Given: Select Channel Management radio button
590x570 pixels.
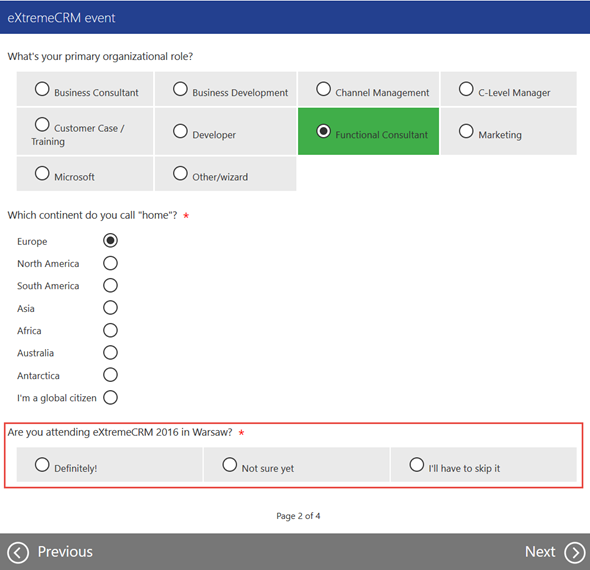Looking at the screenshot, I should coord(323,89).
